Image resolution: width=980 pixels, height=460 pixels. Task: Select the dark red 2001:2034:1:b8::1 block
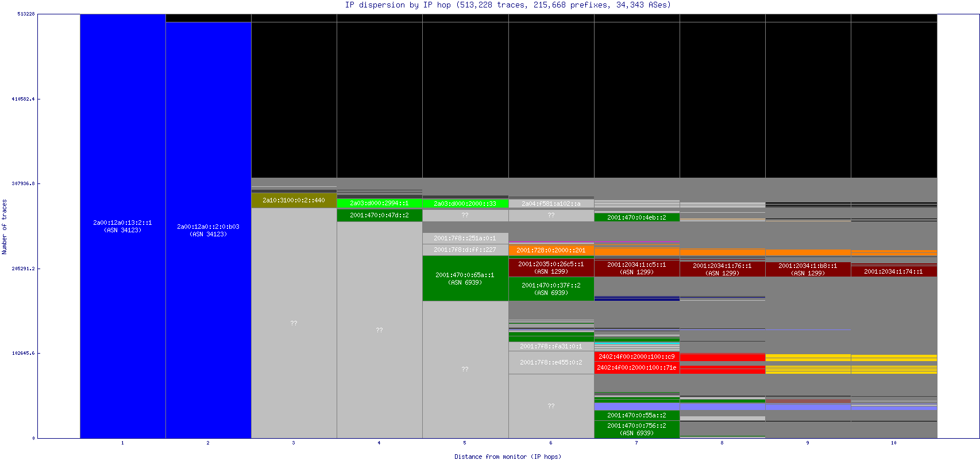(808, 269)
